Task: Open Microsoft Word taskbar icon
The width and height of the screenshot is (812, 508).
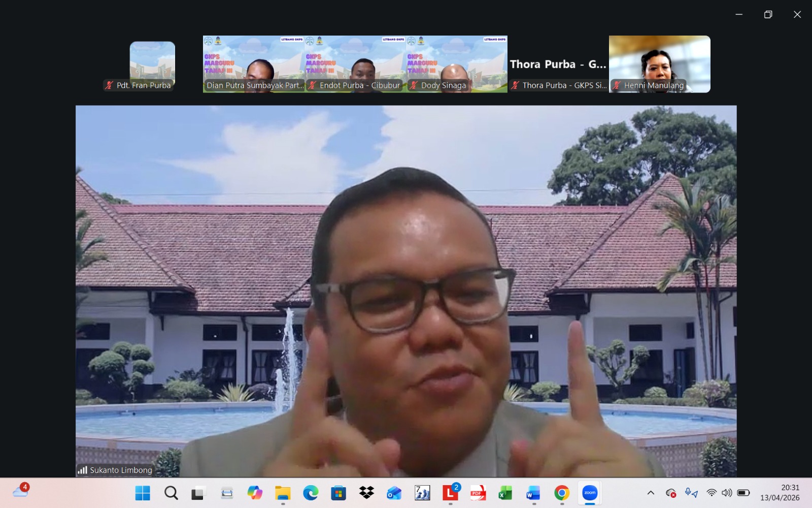Action: [x=533, y=493]
